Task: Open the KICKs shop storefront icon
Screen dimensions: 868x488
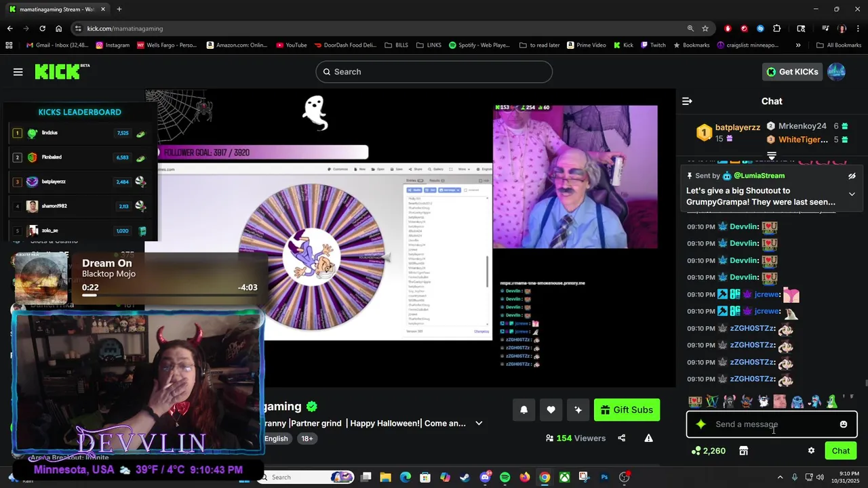Action: [x=743, y=451]
